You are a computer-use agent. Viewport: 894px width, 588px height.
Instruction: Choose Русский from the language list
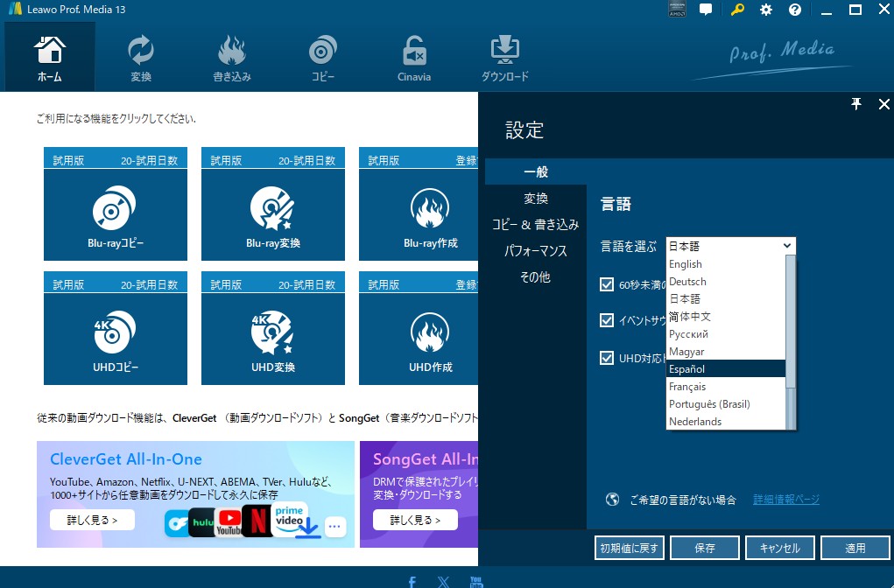point(726,334)
